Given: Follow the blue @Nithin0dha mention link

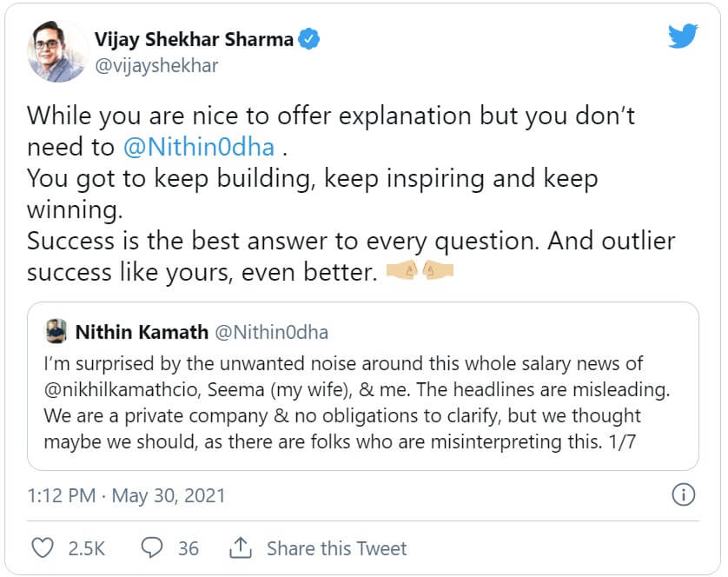Looking at the screenshot, I should 199,146.
